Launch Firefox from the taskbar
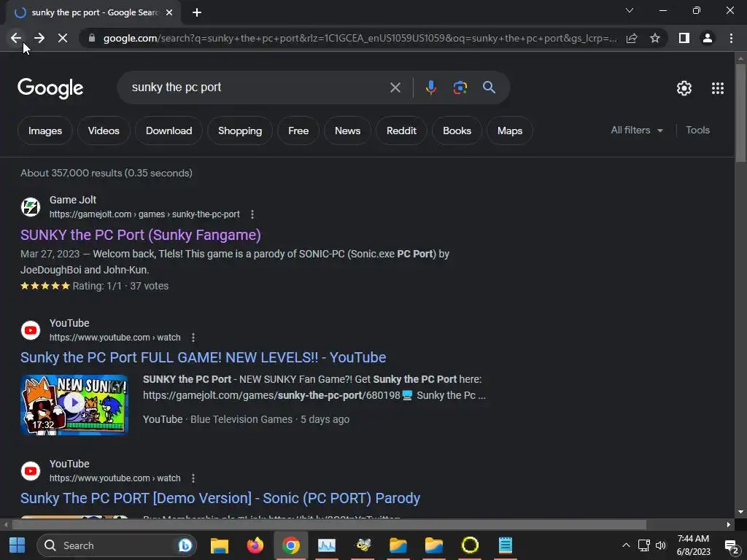Screen dimensions: 747x560 click(255, 545)
